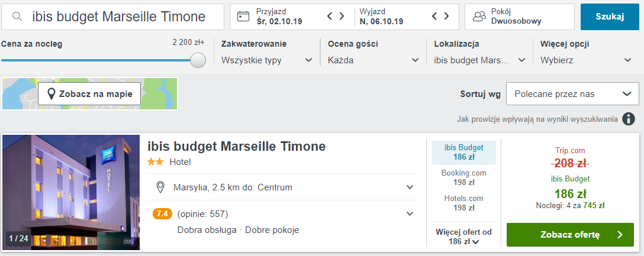
Task: Move check-out date one day back
Action: (x=434, y=17)
